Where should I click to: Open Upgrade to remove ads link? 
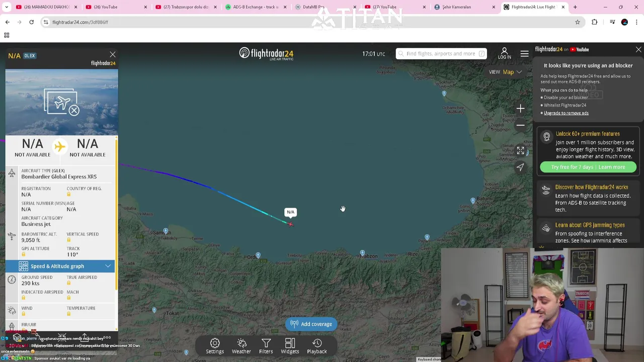pyautogui.click(x=566, y=113)
